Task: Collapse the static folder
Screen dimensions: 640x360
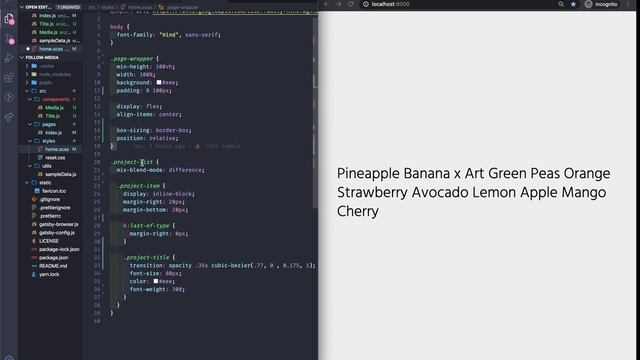Action: point(45,182)
